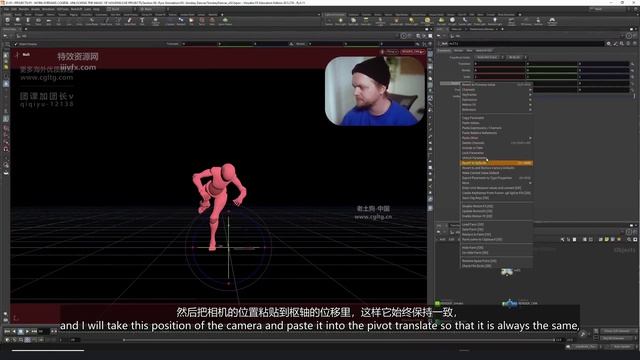
Task: Select the Tube shelf tool
Action: tap(28, 21)
